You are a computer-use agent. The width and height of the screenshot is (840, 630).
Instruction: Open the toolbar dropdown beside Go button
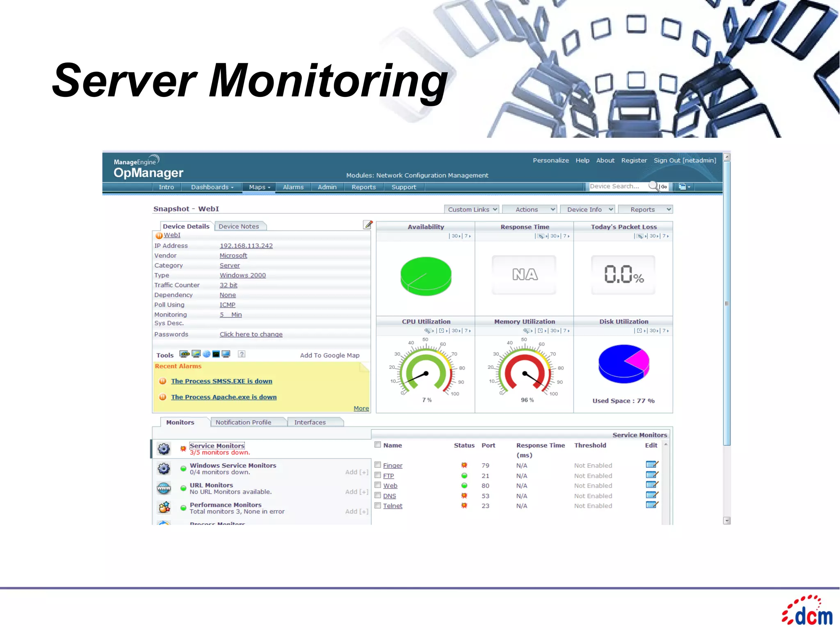[x=685, y=187]
